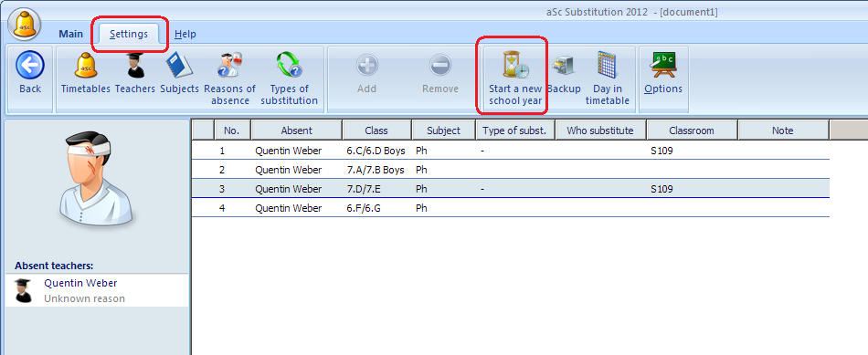Open Backup safe icon
The height and width of the screenshot is (355, 868).
tap(563, 66)
